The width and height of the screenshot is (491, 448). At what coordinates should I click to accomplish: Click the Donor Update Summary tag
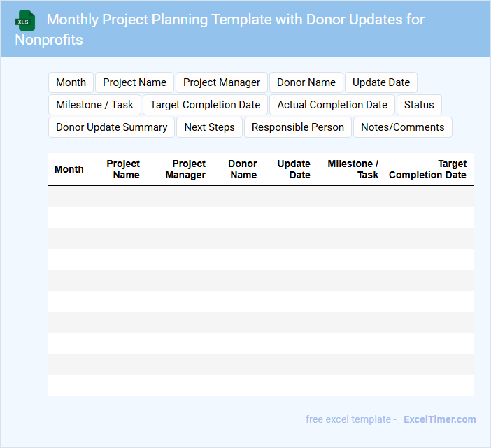coord(111,127)
